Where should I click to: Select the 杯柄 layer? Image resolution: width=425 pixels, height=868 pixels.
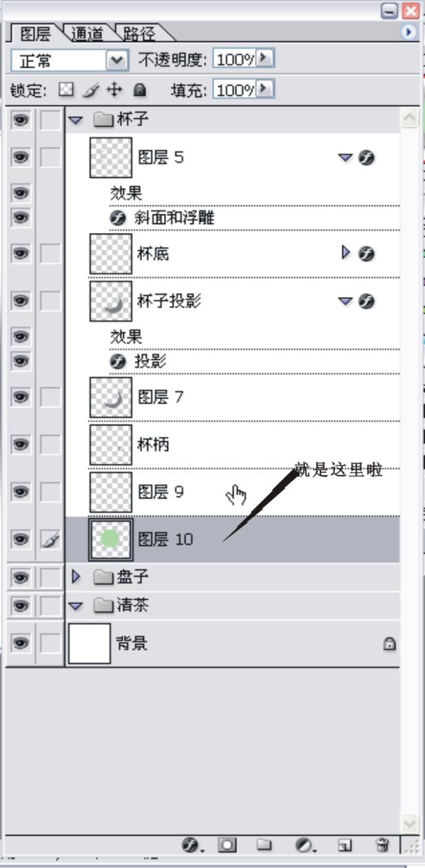(233, 445)
